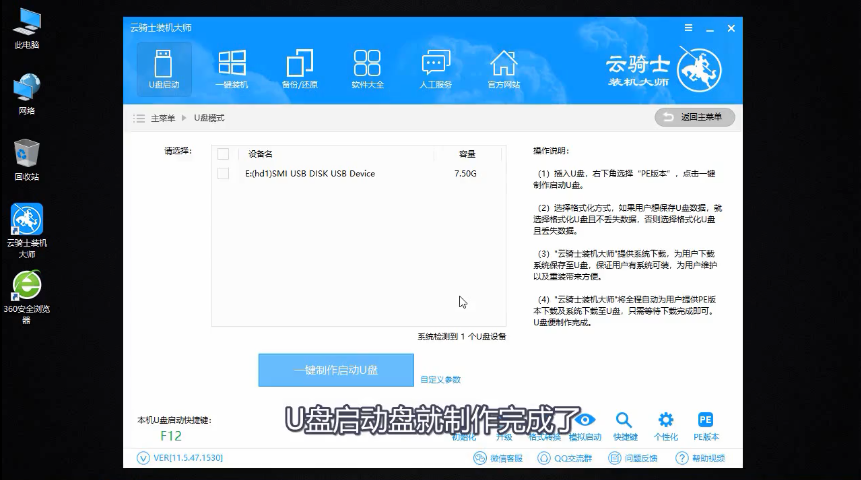Open the U盘启动 tab
This screenshot has width=861, height=480.
164,69
